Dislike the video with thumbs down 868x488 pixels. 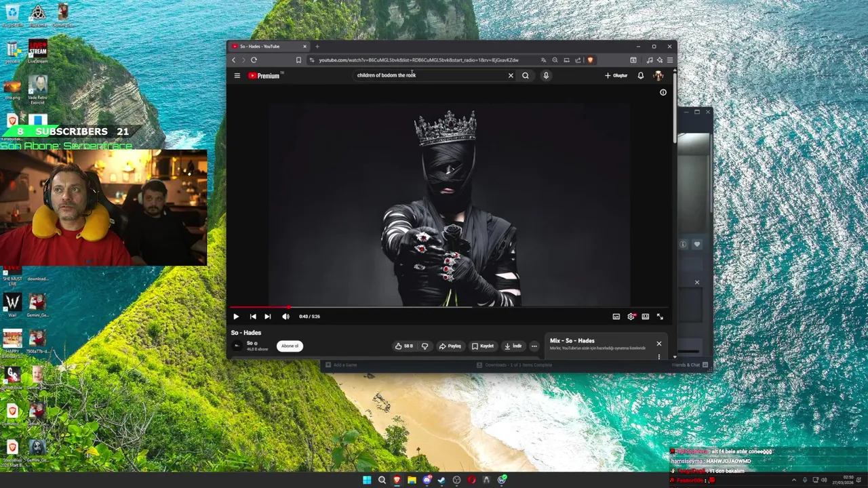[425, 346]
